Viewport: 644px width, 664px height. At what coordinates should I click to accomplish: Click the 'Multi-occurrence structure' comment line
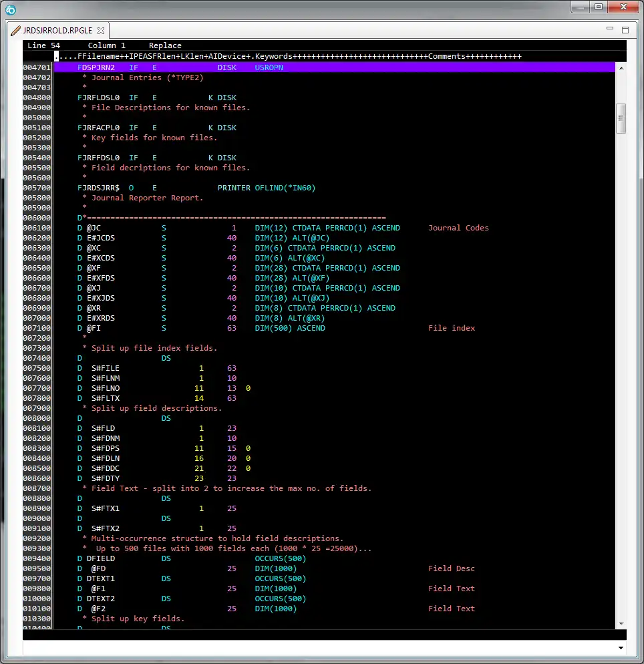click(217, 538)
